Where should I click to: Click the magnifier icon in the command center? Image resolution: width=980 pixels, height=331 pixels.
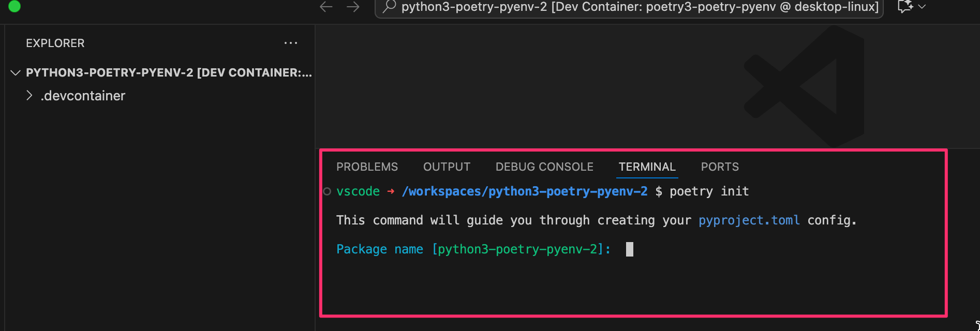coord(389,7)
